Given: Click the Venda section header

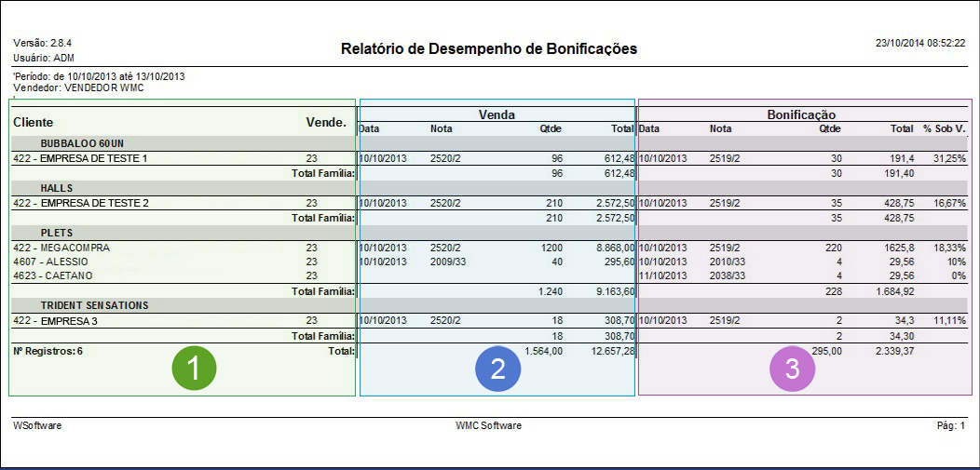Looking at the screenshot, I should (497, 114).
